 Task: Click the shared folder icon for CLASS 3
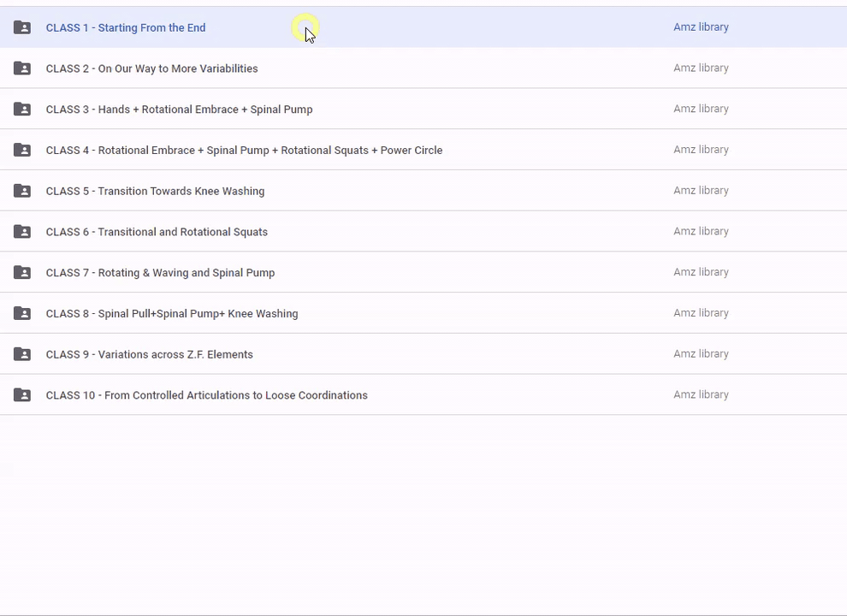click(x=22, y=110)
